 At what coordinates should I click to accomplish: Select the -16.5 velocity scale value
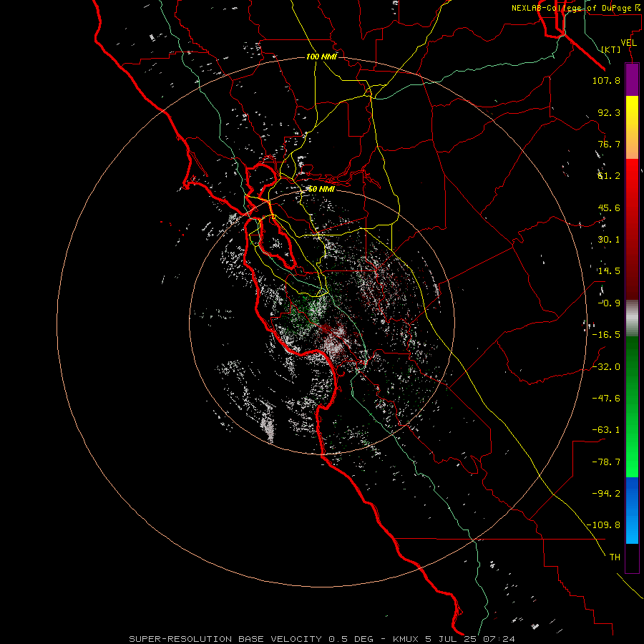tap(606, 335)
